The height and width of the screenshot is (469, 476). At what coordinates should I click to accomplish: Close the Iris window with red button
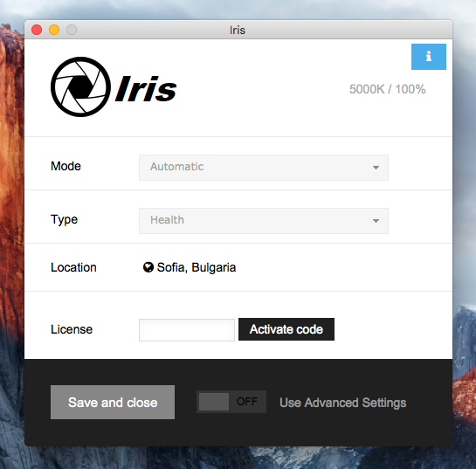pos(37,30)
